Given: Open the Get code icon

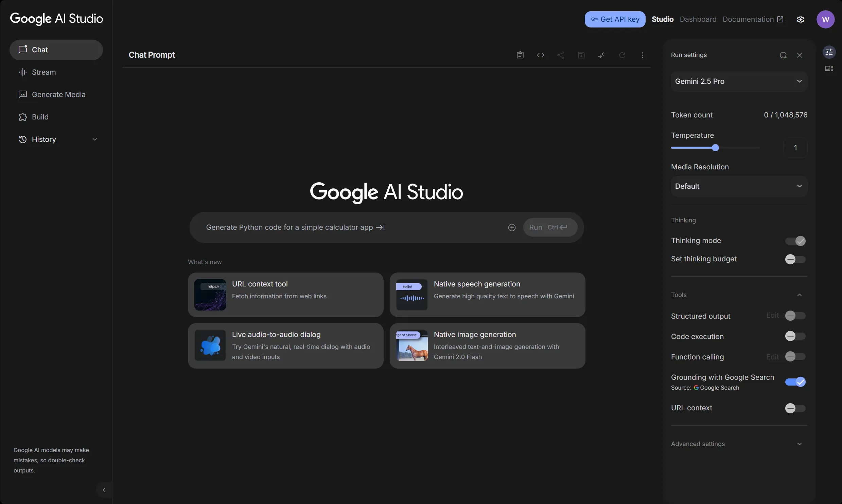Looking at the screenshot, I should 541,55.
